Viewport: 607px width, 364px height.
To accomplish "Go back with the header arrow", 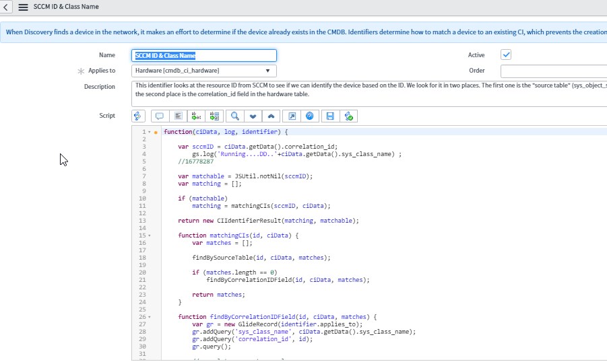I will [6, 7].
